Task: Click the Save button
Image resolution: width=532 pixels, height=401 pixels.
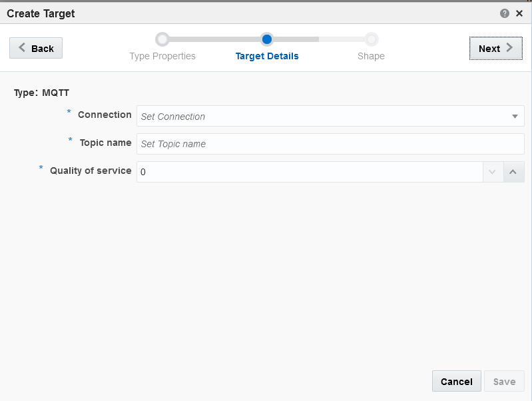Action: (x=504, y=381)
